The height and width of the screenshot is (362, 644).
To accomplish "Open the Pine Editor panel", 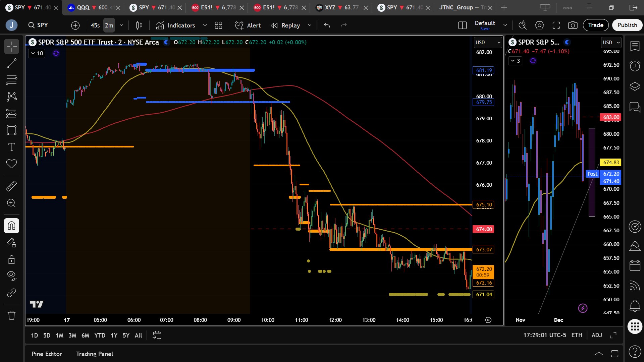I will point(47,354).
